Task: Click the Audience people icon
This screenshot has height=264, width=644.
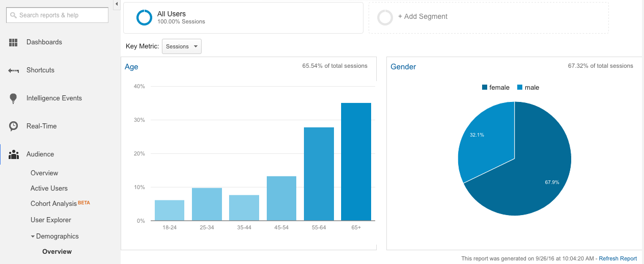Action: (x=14, y=154)
